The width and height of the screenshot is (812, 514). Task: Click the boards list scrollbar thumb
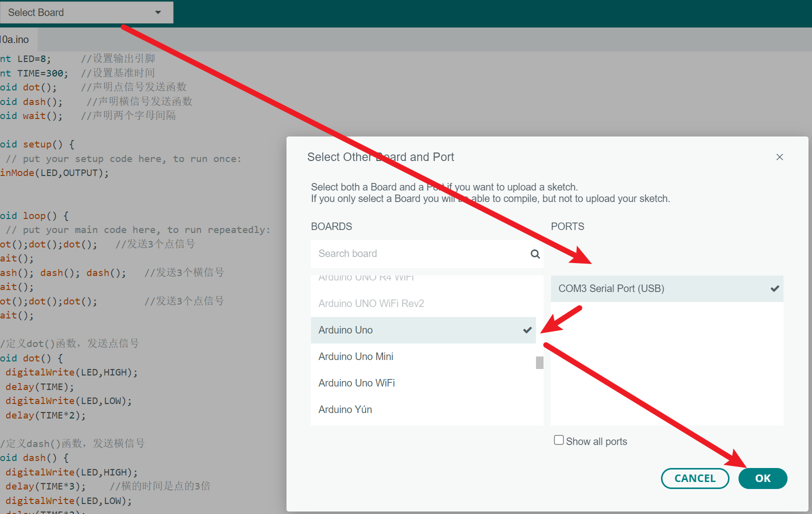click(539, 362)
